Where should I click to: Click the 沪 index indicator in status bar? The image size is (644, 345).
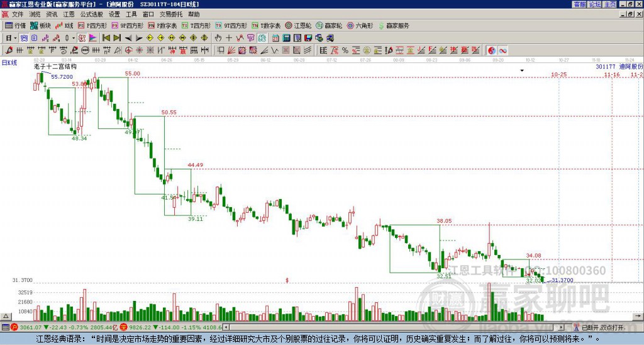click(x=14, y=327)
